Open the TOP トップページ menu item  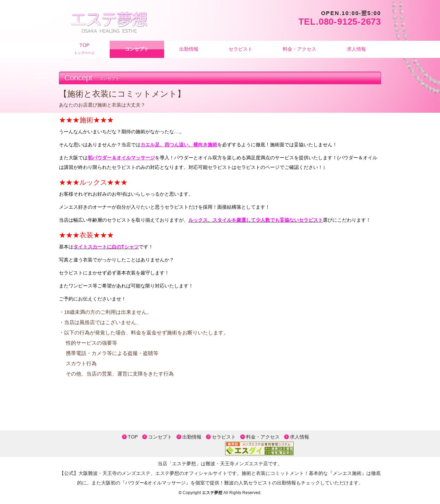point(84,49)
